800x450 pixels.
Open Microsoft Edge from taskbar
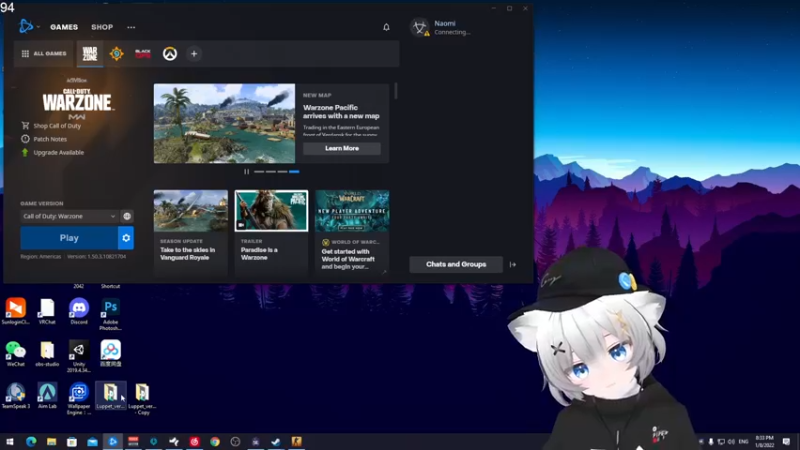pos(31,442)
